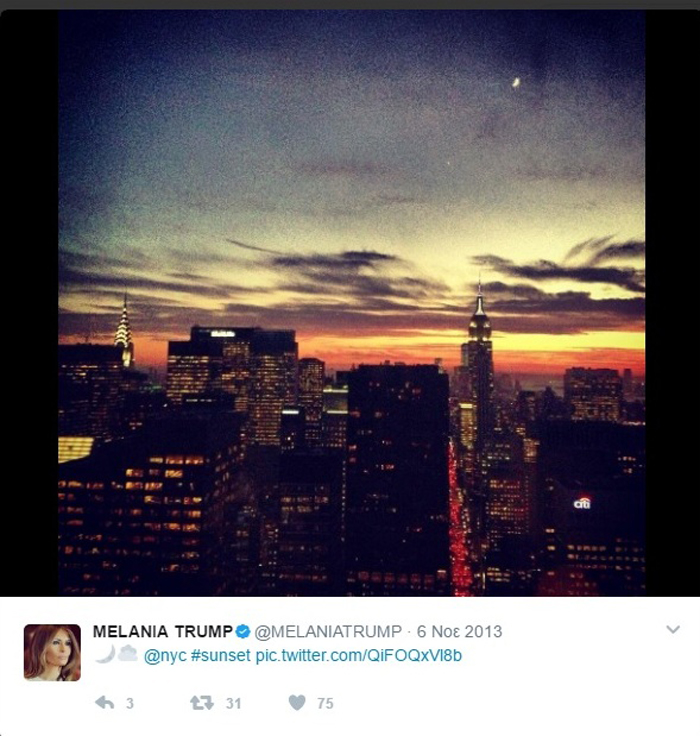The width and height of the screenshot is (700, 736).
Task: Open the tweet's 6 Νοε 2013 timestamp
Action: (460, 632)
